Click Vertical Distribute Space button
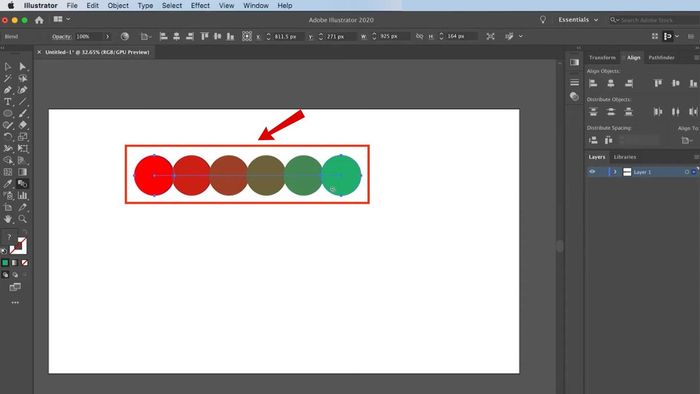 593,141
